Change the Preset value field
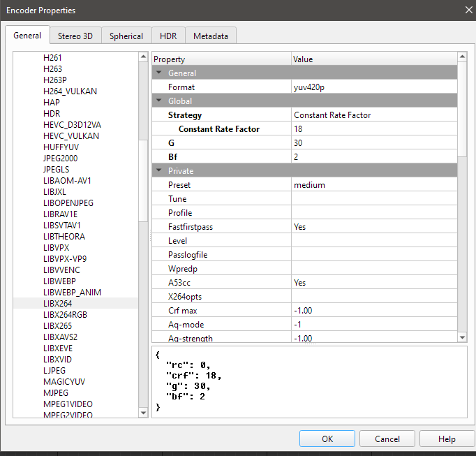The image size is (476, 456). [x=373, y=185]
